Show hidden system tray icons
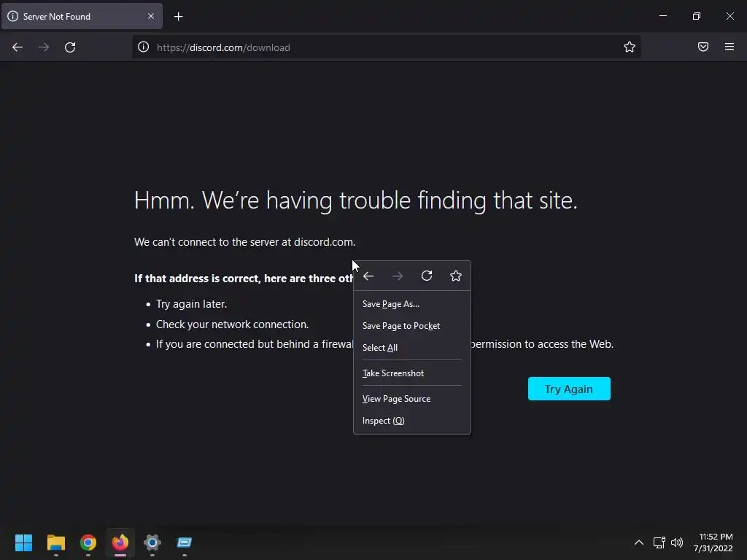Screen dimensions: 747x560 coord(639,542)
